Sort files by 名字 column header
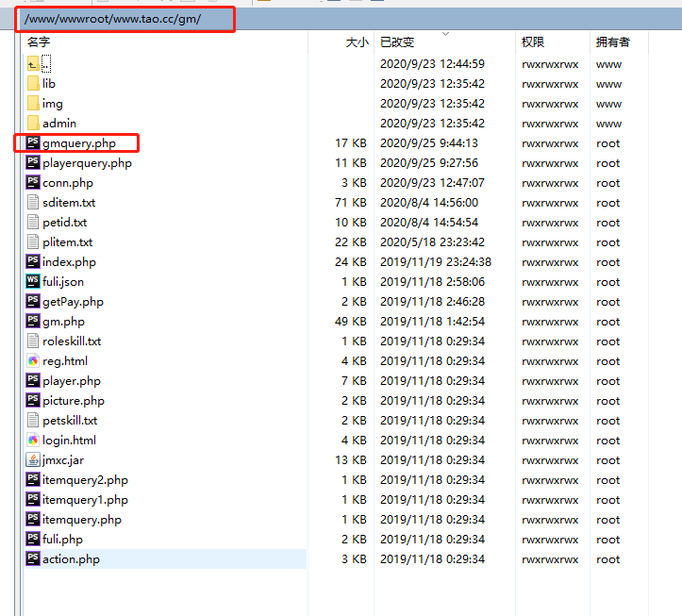Viewport: 682px width, 616px height. [39, 42]
